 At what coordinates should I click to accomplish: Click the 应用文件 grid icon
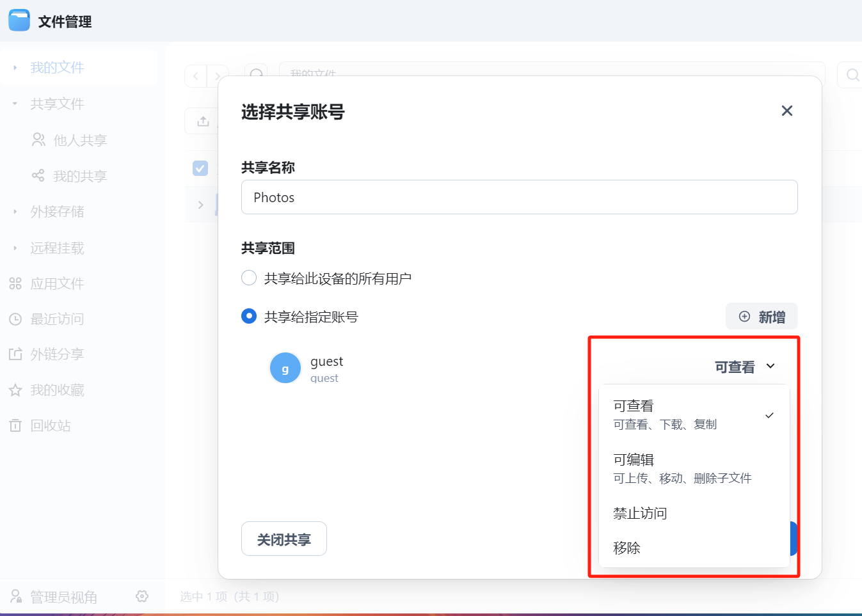coord(15,283)
